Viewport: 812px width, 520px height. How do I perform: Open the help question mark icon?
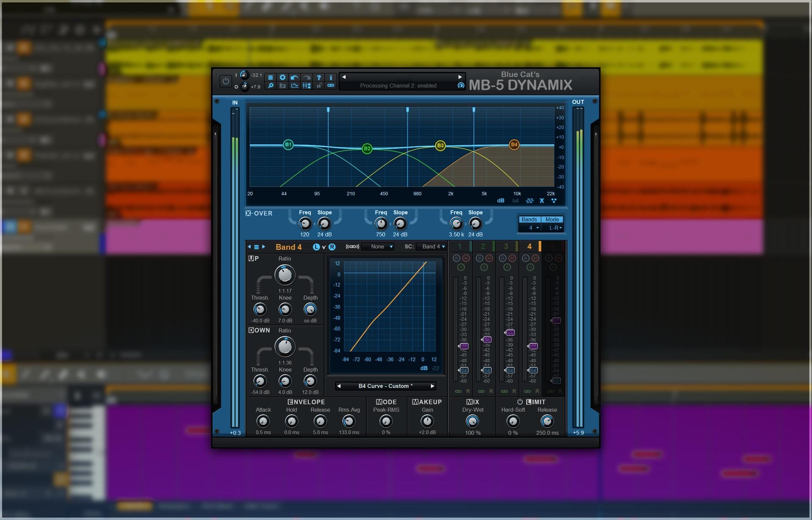[319, 77]
